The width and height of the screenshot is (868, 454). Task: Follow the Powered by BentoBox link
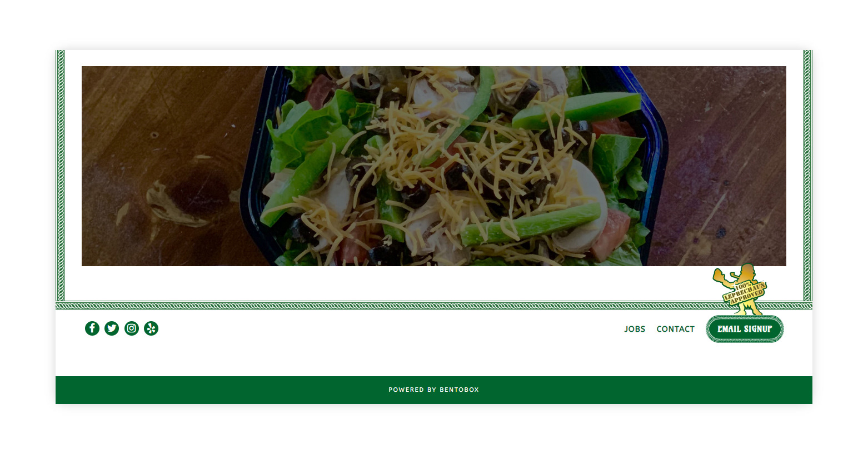(433, 390)
